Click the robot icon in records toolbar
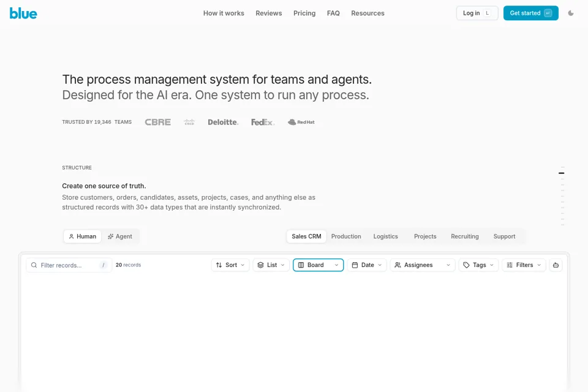This screenshot has width=588, height=392. click(556, 265)
